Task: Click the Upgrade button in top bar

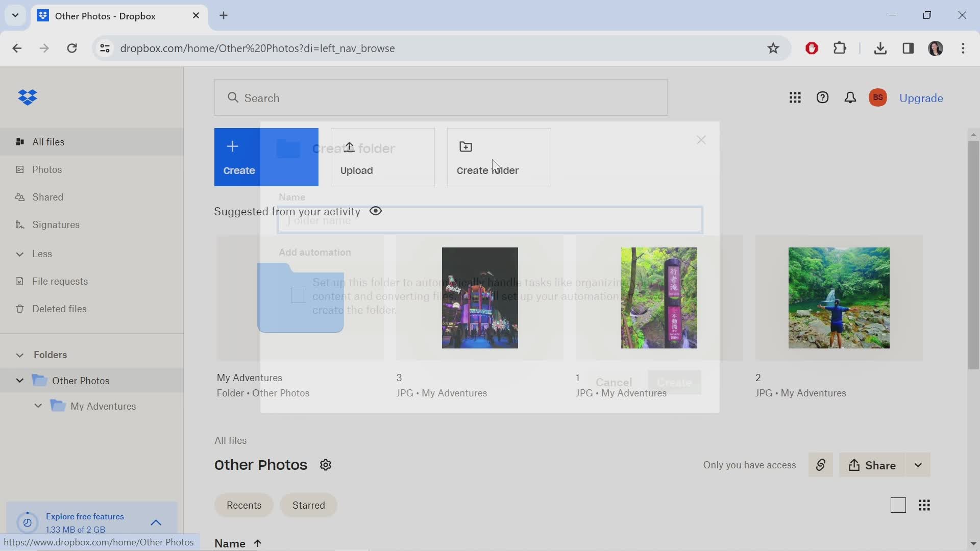Action: click(921, 97)
